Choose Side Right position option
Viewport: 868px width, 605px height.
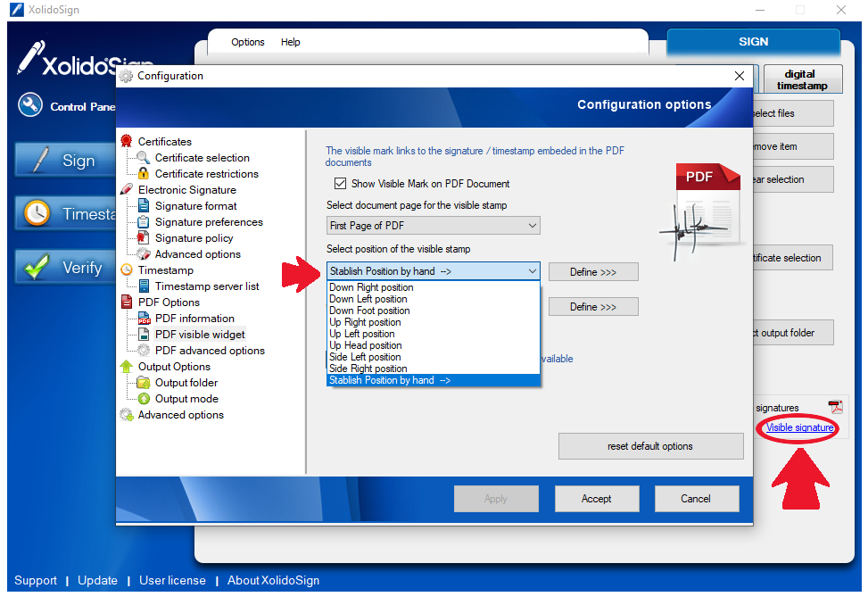tap(434, 369)
